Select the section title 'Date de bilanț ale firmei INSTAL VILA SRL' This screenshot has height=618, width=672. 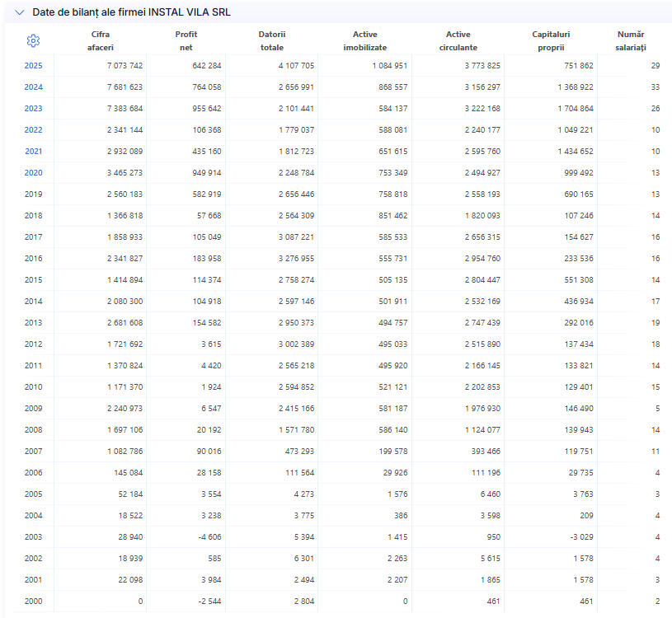point(132,12)
